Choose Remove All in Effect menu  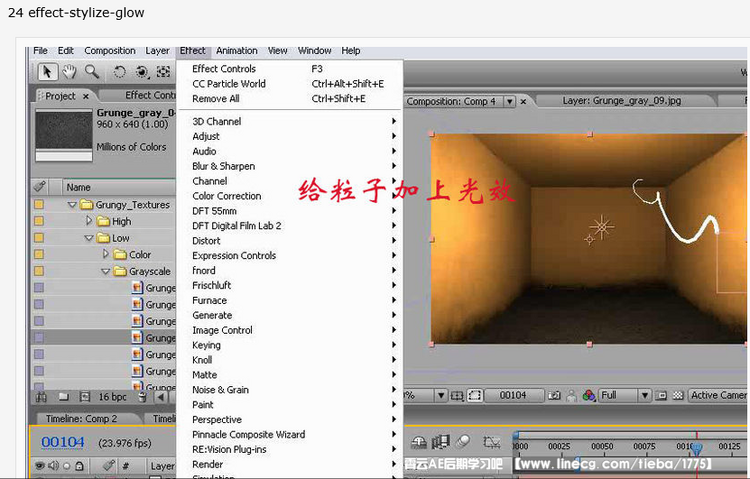click(x=289, y=99)
